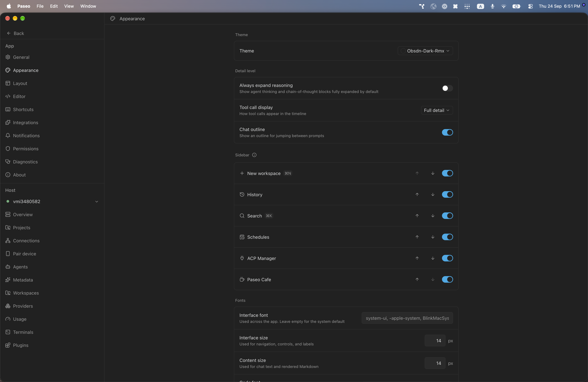Move ACP Manager down with arrow icon

(x=433, y=258)
